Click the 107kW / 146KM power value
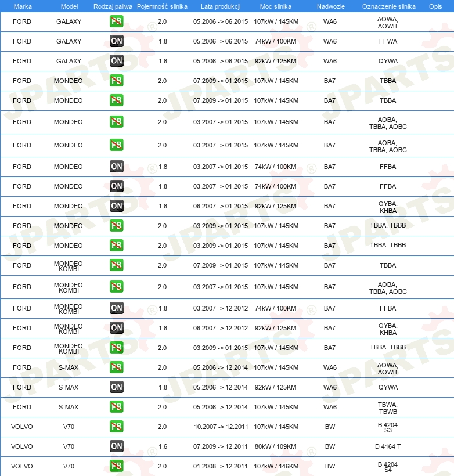Viewport: 454px width, 476px height. pos(276,466)
